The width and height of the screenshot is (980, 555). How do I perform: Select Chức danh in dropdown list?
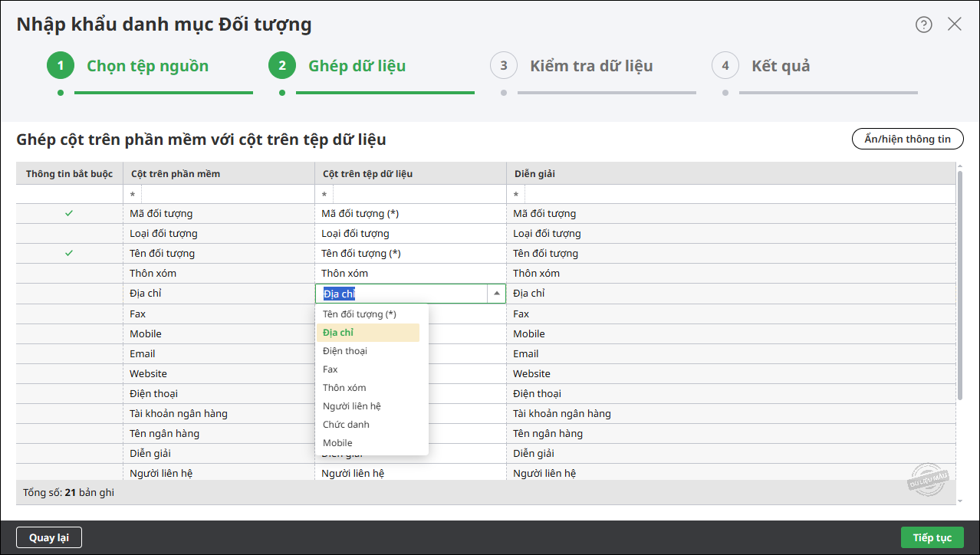click(368, 425)
